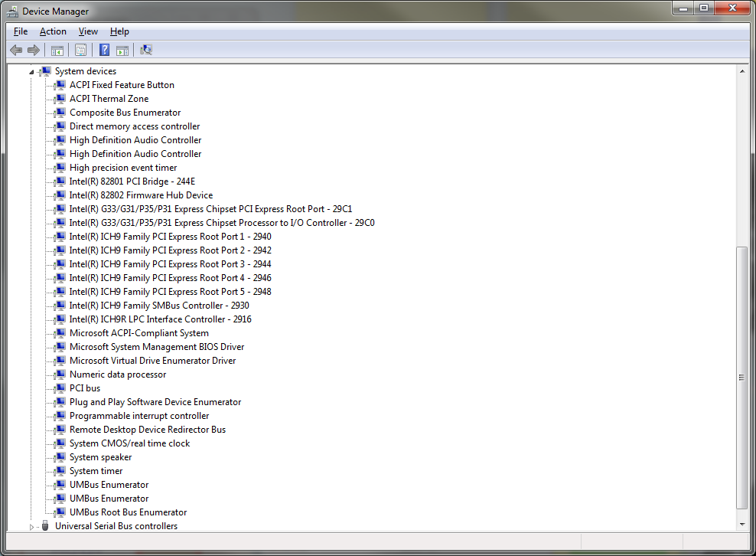756x556 pixels.
Task: Collapse the System devices tree node
Action: (x=31, y=72)
